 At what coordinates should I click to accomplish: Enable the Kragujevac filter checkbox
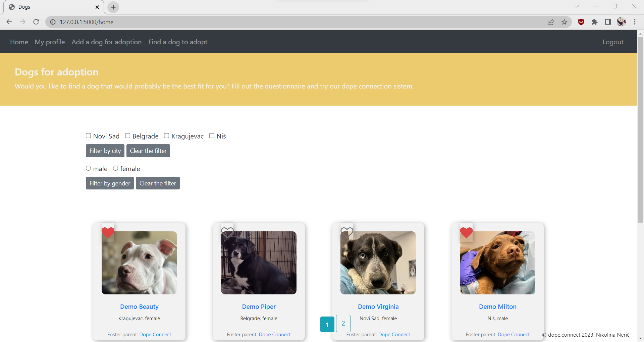(166, 135)
